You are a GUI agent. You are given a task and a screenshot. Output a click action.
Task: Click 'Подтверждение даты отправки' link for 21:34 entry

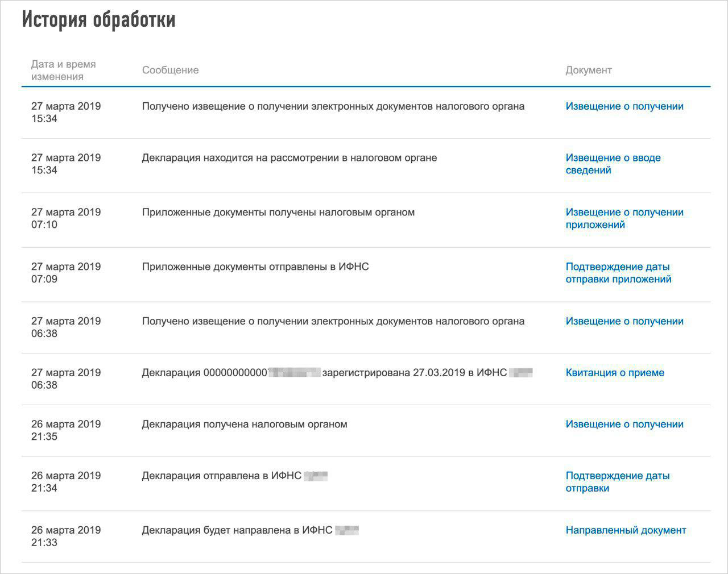pyautogui.click(x=617, y=482)
